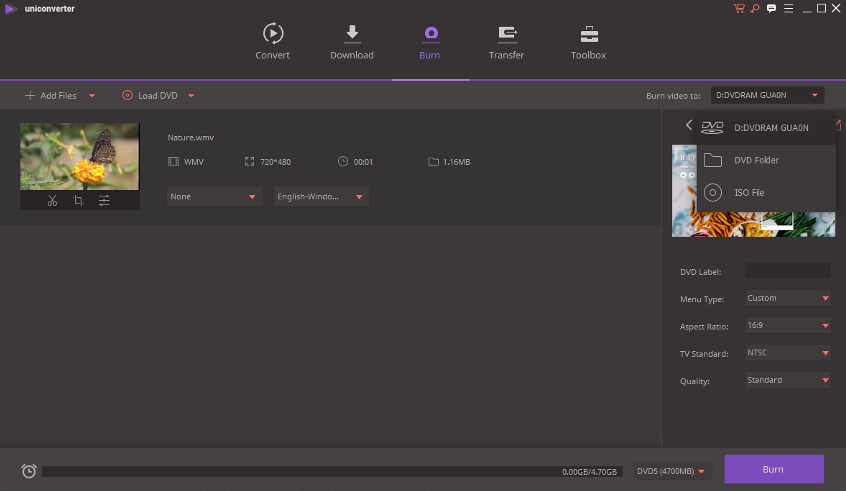846x491 pixels.
Task: Click the WMV format film icon
Action: (173, 161)
